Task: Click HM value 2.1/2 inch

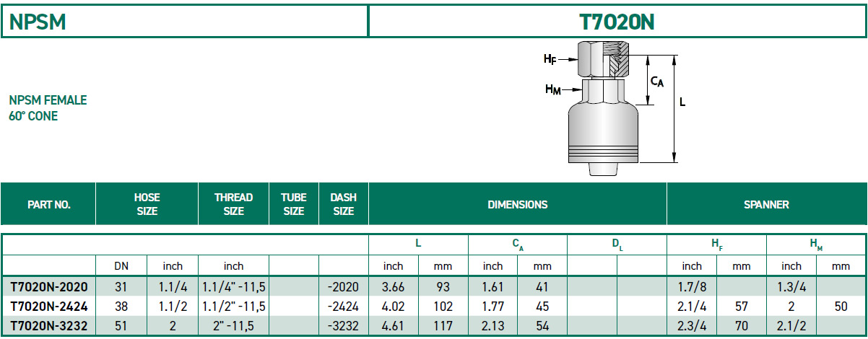Action: [x=791, y=326]
